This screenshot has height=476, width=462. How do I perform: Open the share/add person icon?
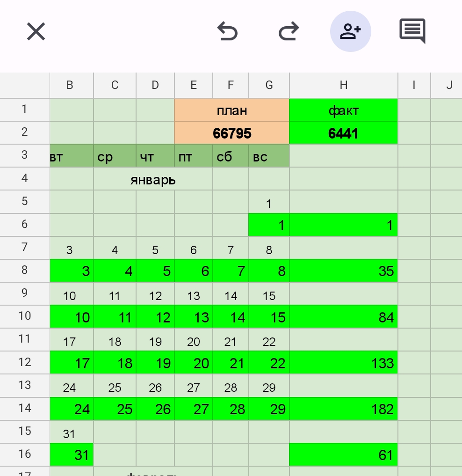pos(350,31)
